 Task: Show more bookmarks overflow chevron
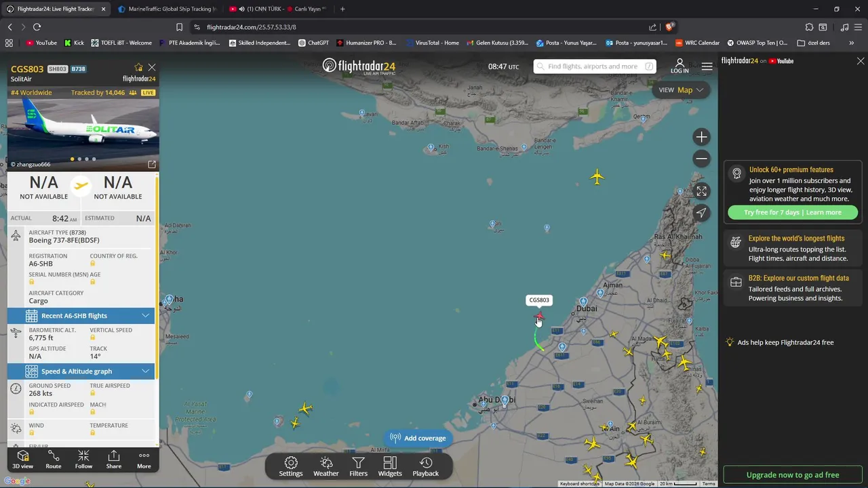click(x=852, y=43)
